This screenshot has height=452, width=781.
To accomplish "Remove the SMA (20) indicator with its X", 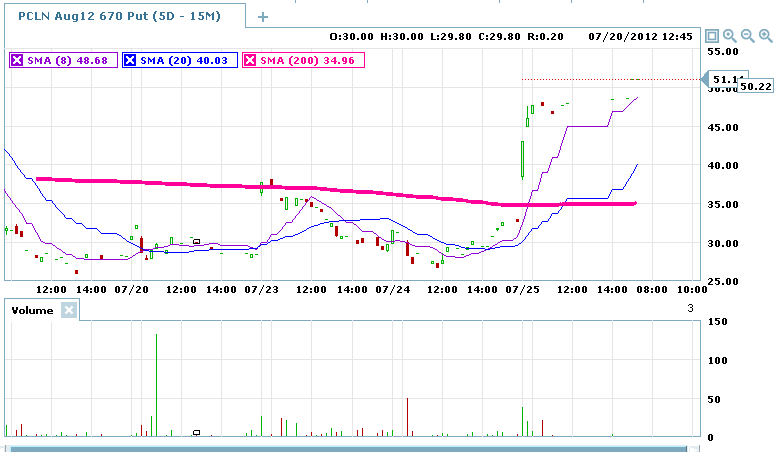I will [x=130, y=60].
